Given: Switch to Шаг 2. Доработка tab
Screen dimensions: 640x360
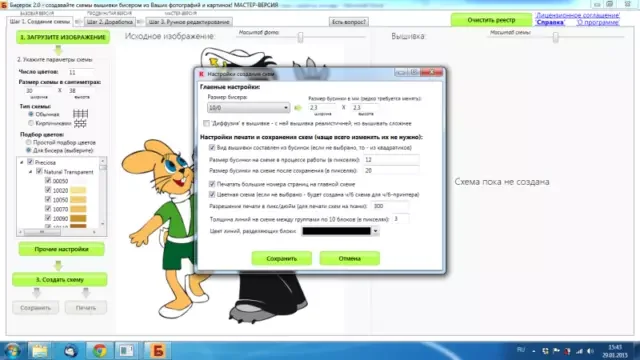Looking at the screenshot, I should pyautogui.click(x=110, y=22).
